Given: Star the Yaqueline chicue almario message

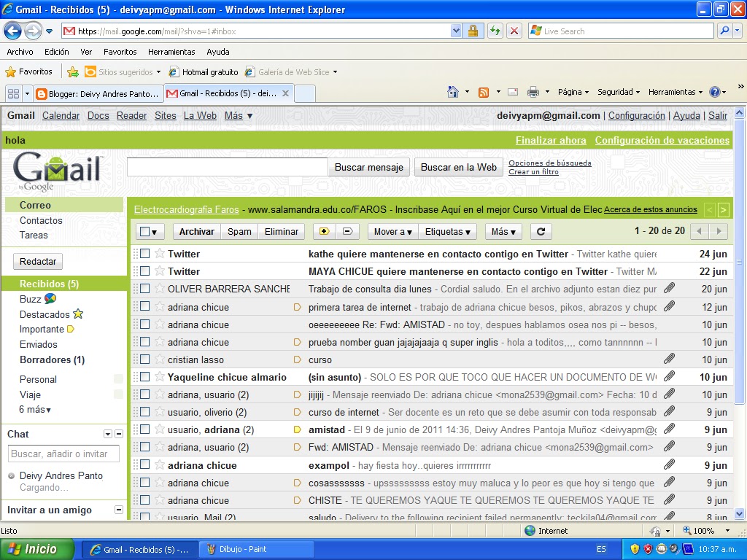Looking at the screenshot, I should 160,377.
